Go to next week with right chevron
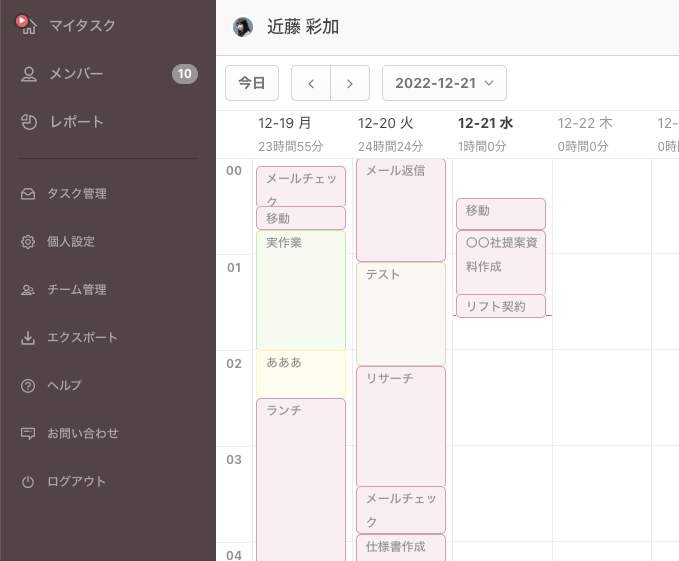 [350, 83]
